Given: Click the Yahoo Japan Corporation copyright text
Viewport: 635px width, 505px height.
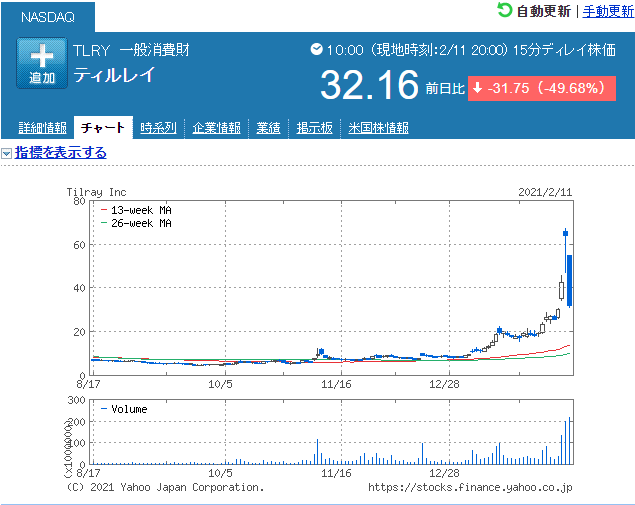Looking at the screenshot, I should pyautogui.click(x=165, y=487).
